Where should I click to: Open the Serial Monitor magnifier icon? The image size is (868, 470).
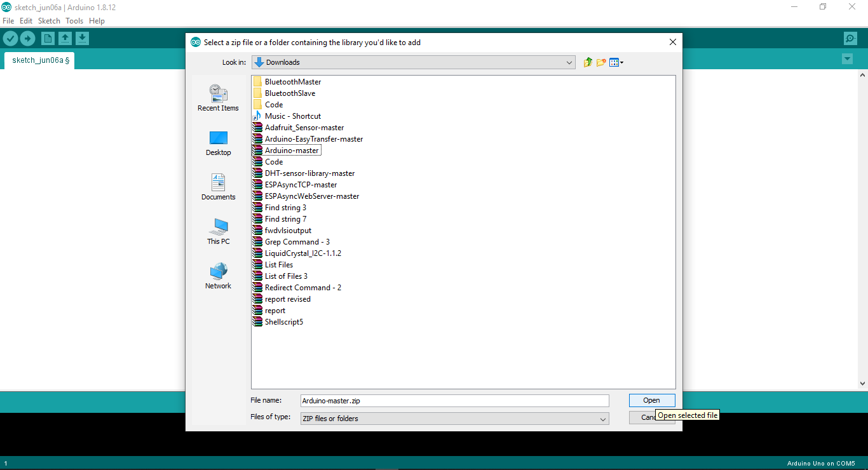point(850,39)
